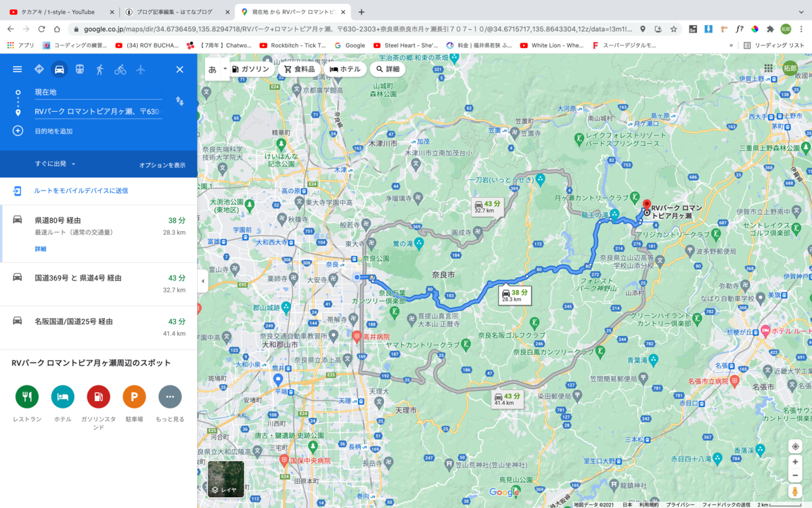Screen dimensions: 812x508
Task: Show more bookmarks chevron
Action: [731, 45]
